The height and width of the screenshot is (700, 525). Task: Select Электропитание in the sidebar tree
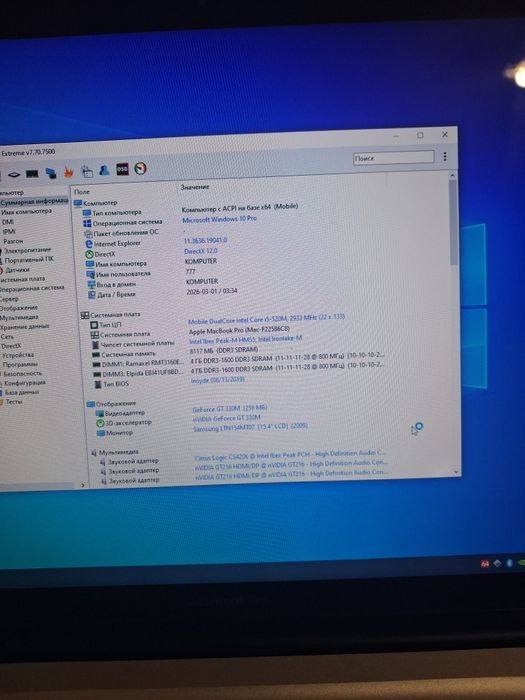(27, 250)
